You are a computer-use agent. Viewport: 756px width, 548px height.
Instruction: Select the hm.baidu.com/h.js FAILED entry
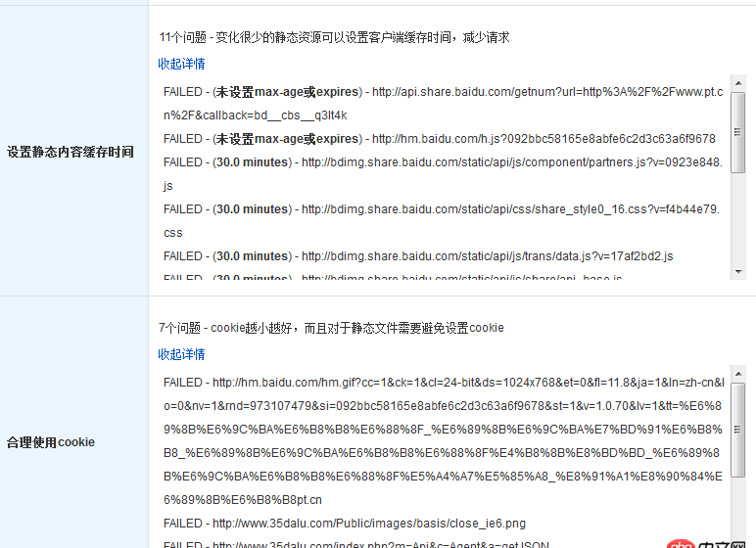point(440,139)
